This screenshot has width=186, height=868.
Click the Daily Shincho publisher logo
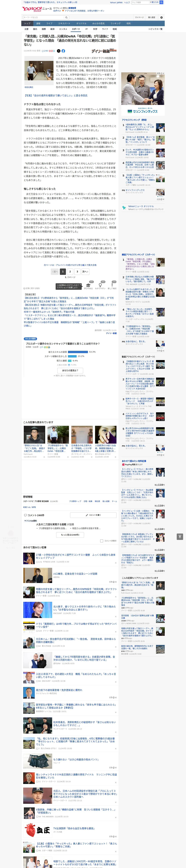(104, 51)
